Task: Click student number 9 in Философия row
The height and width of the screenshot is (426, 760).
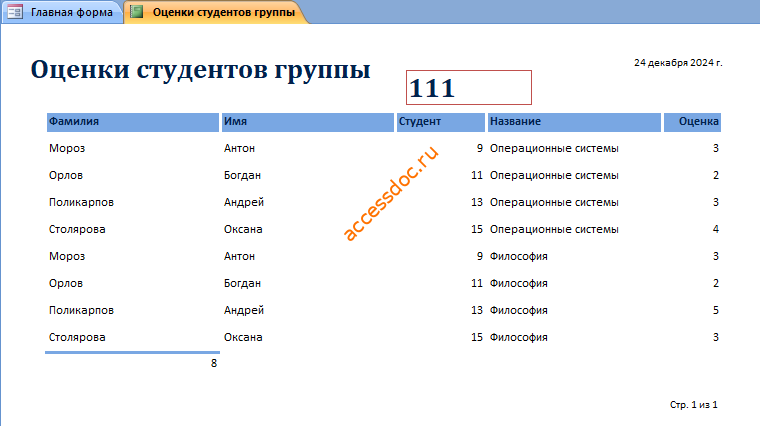Action: [x=480, y=256]
